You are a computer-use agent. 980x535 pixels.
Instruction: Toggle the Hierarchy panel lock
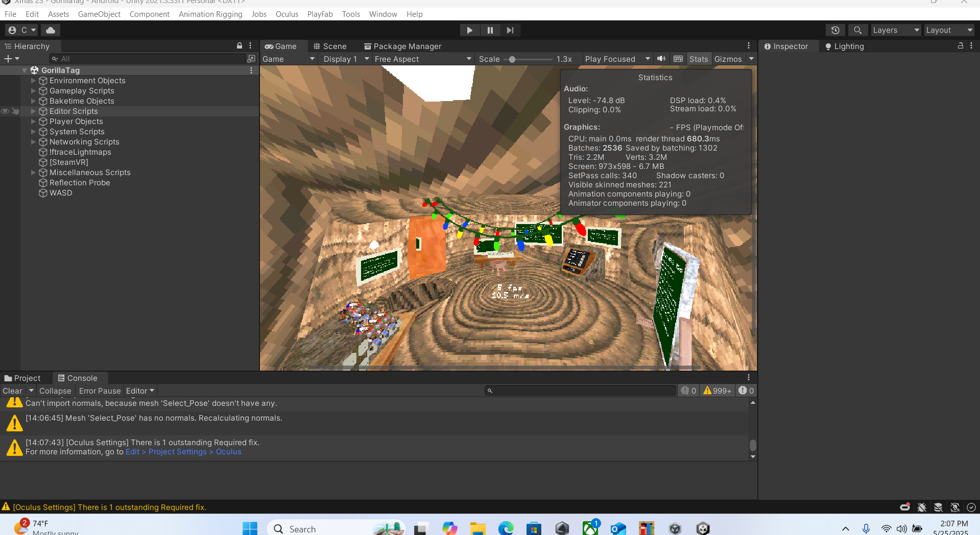click(240, 46)
